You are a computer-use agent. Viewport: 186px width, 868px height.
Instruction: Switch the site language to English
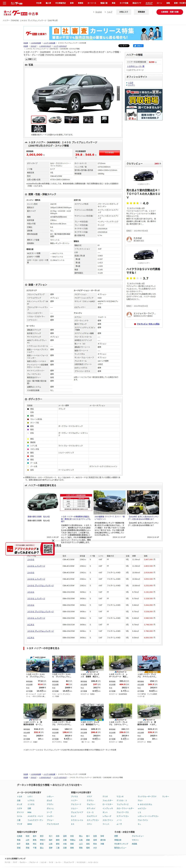click(99, 12)
